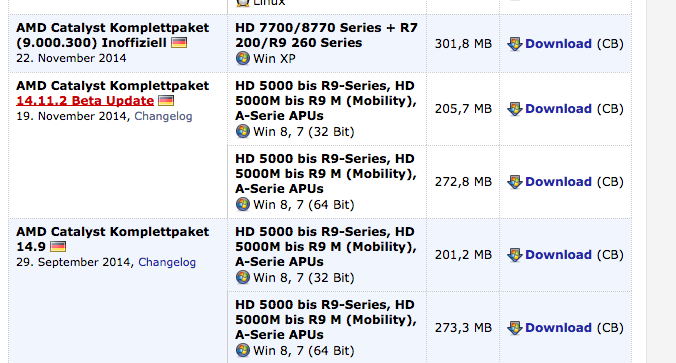The image size is (676, 363).
Task: Click German flag next to (9.000.300) Inoffiziell
Action: coord(179,43)
